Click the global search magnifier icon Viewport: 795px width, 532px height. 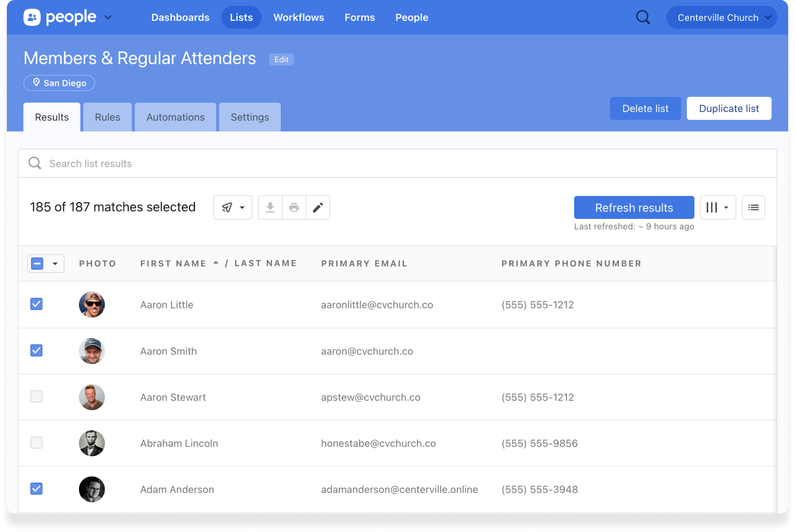[x=643, y=18]
